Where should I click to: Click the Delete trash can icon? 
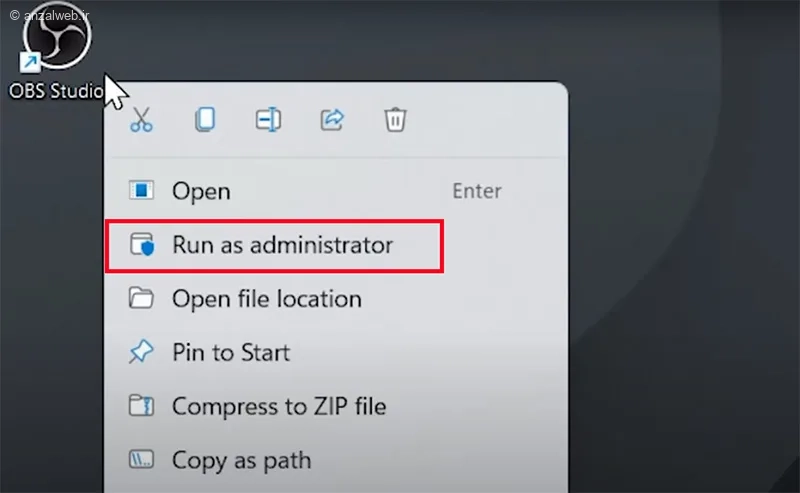coord(395,120)
